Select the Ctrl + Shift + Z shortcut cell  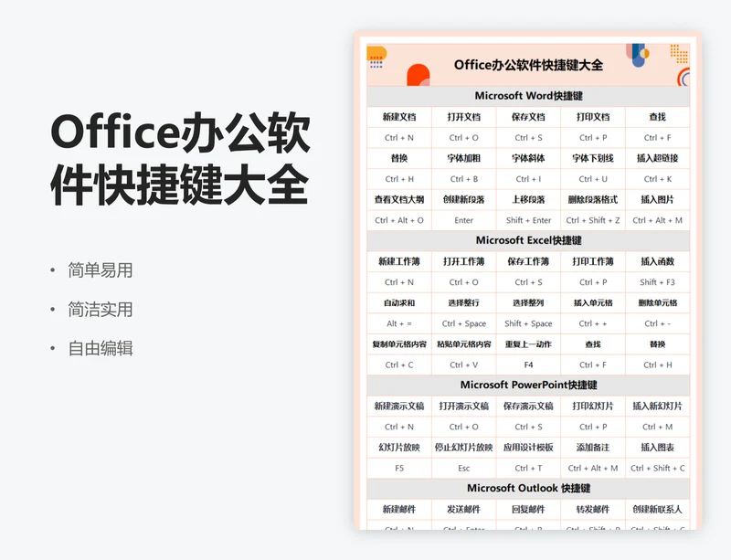[x=592, y=220]
